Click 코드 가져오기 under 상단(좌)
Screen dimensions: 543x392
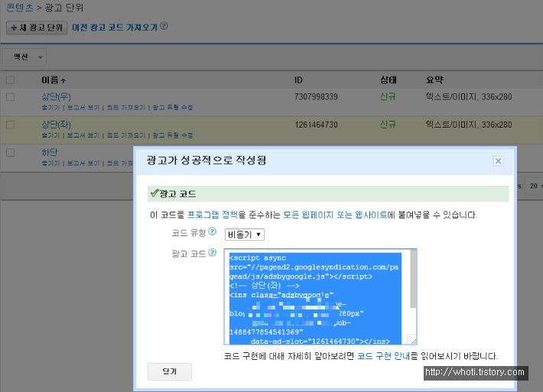pyautogui.click(x=126, y=135)
